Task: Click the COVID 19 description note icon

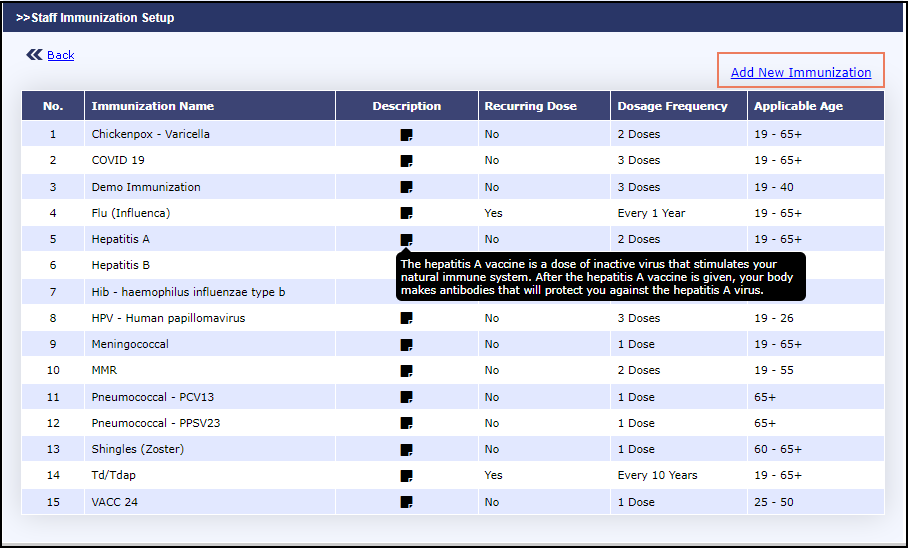Action: [x=406, y=161]
